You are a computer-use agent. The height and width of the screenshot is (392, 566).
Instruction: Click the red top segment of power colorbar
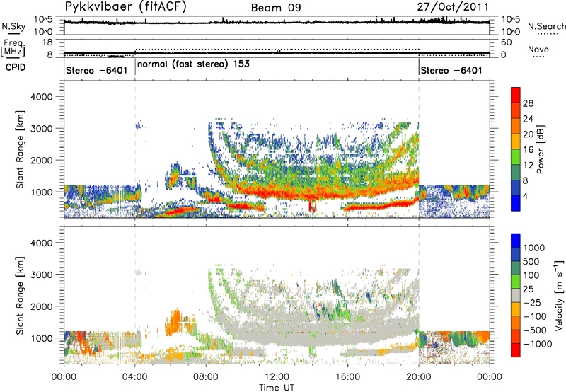coord(516,96)
